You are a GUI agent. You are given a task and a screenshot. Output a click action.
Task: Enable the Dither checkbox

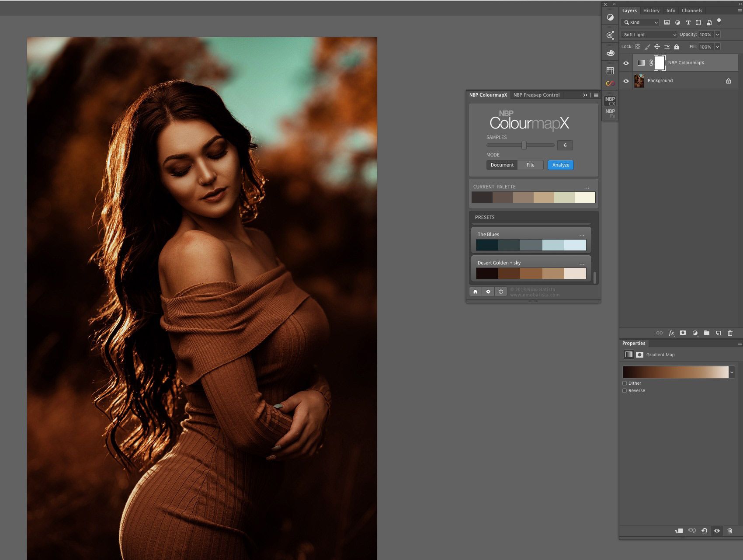point(625,383)
